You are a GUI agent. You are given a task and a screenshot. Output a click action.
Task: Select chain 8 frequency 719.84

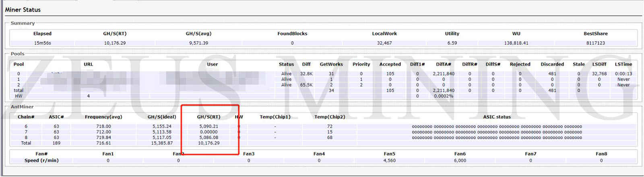pyautogui.click(x=103, y=137)
